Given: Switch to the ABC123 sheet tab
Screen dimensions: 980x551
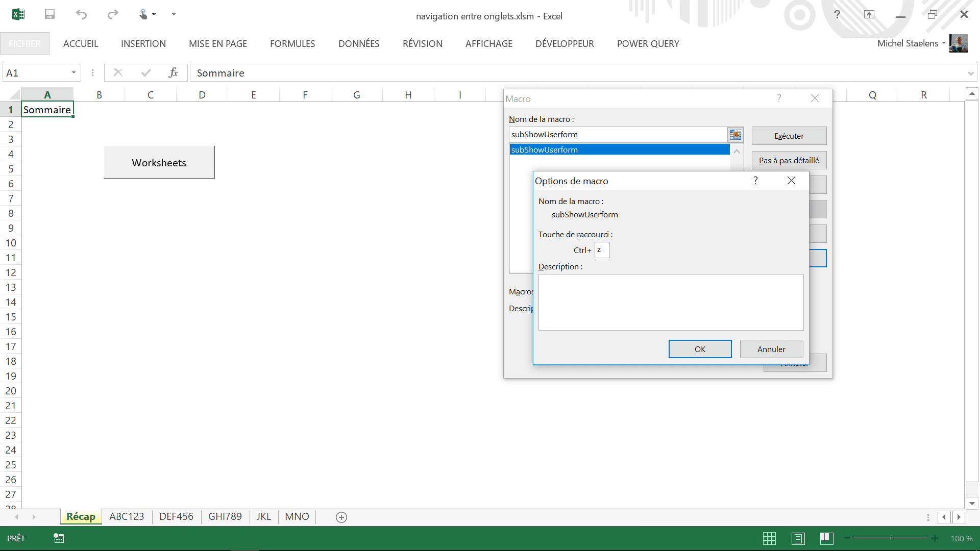Looking at the screenshot, I should [x=127, y=517].
